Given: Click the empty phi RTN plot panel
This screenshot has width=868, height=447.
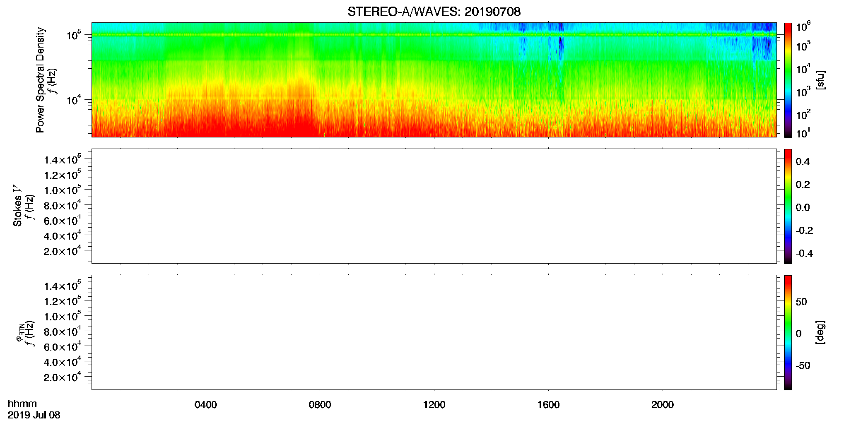Looking at the screenshot, I should (434, 332).
